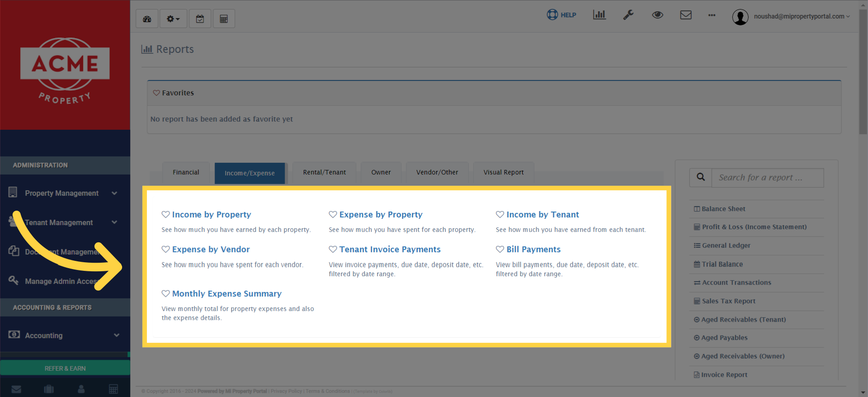Viewport: 868px width, 397px height.
Task: Switch to the Financial tab
Action: click(186, 173)
